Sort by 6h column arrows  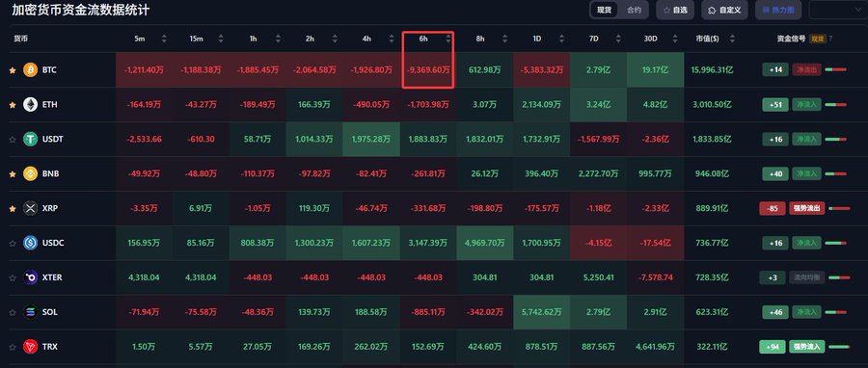click(448, 39)
